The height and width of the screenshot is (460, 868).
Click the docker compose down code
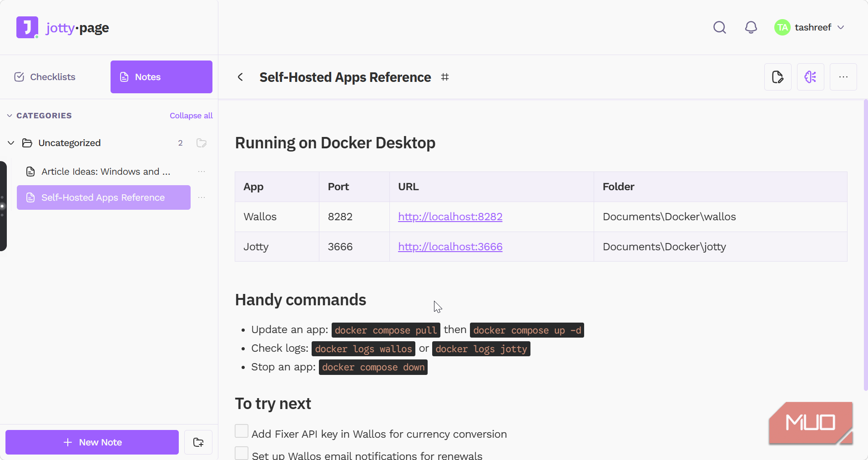(373, 367)
